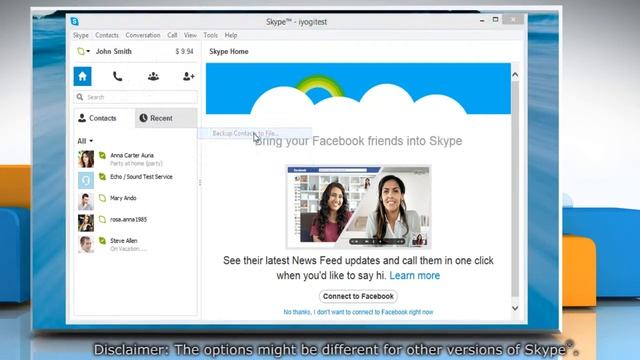Click the scroll up arrow of Skype Home

tap(515, 75)
